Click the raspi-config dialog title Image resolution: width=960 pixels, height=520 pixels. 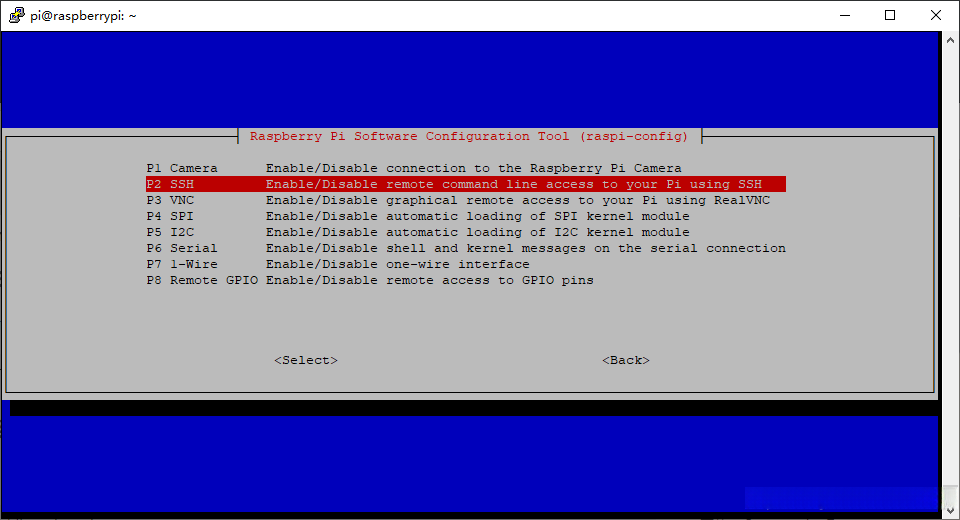[469, 137]
